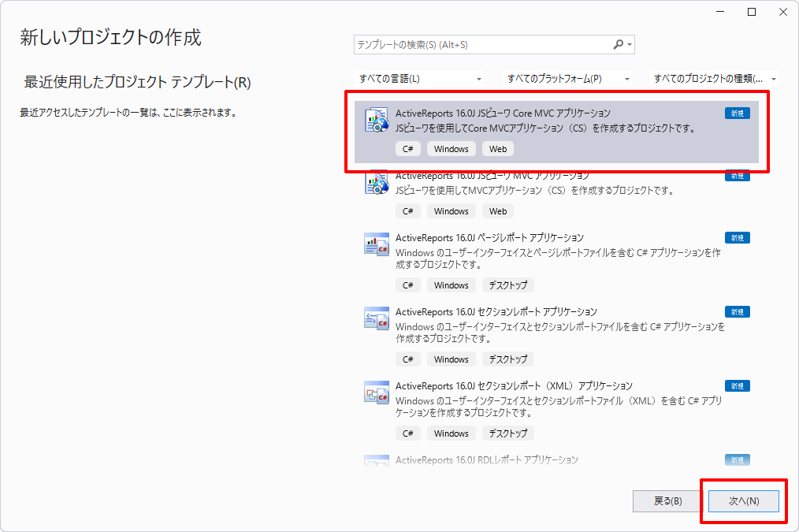Select ActiveReports 16.0J JSビューワ Core MVC アプリケーション

point(556,132)
